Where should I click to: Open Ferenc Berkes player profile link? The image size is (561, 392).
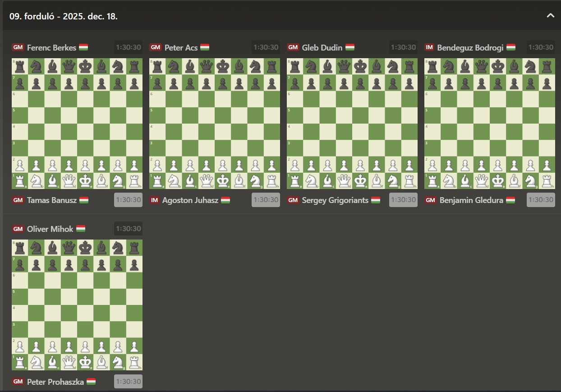coord(51,47)
